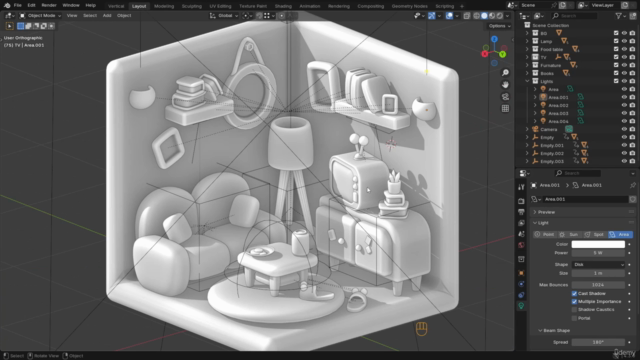The image size is (640, 360).
Task: Select solid viewport shading
Action: 484,16
